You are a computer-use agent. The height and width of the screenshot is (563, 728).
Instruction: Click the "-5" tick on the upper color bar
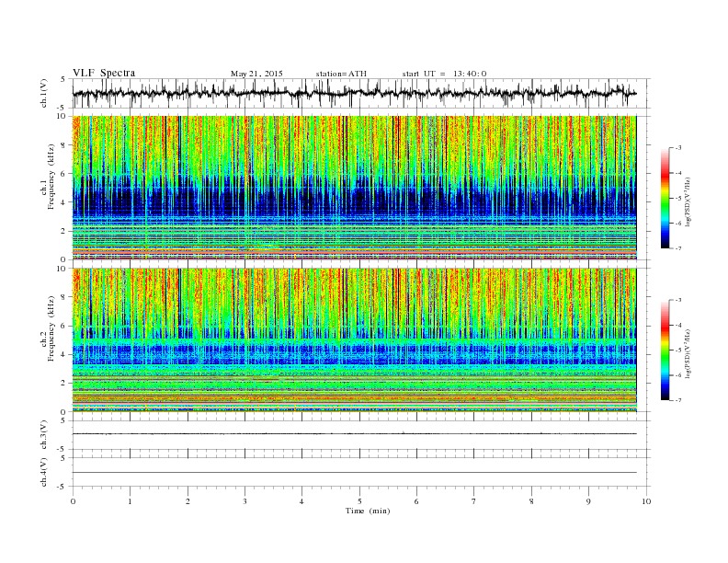point(677,199)
